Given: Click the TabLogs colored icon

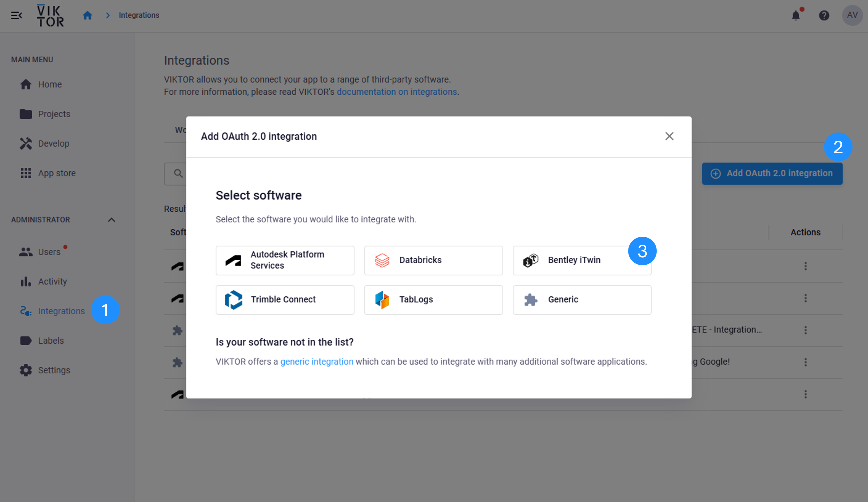Looking at the screenshot, I should click(382, 300).
